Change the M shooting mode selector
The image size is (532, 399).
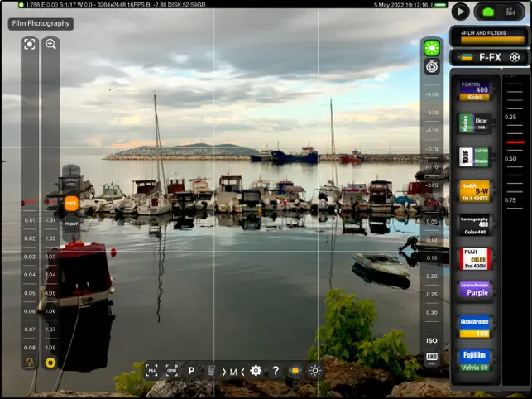(233, 371)
